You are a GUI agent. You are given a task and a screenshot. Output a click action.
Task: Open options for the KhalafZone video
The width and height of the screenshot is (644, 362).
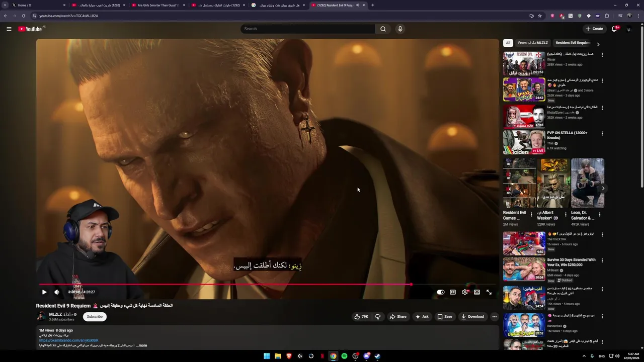click(602, 108)
